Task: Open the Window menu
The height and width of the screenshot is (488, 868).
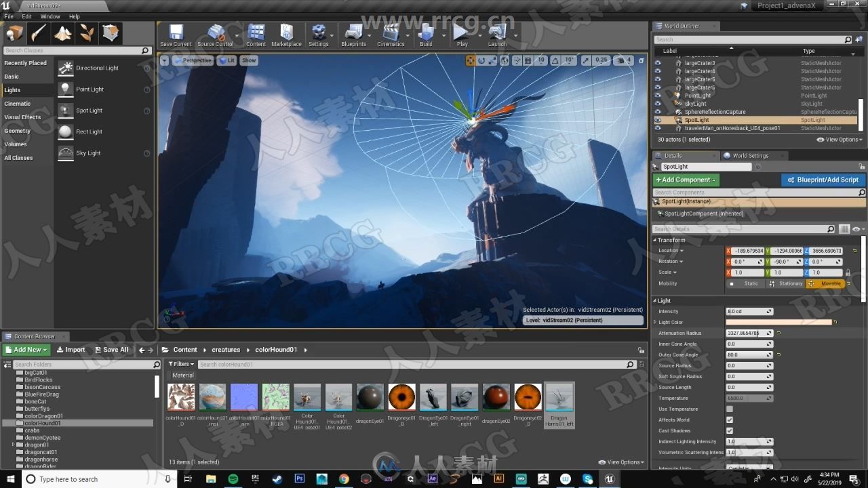Action: coord(50,16)
